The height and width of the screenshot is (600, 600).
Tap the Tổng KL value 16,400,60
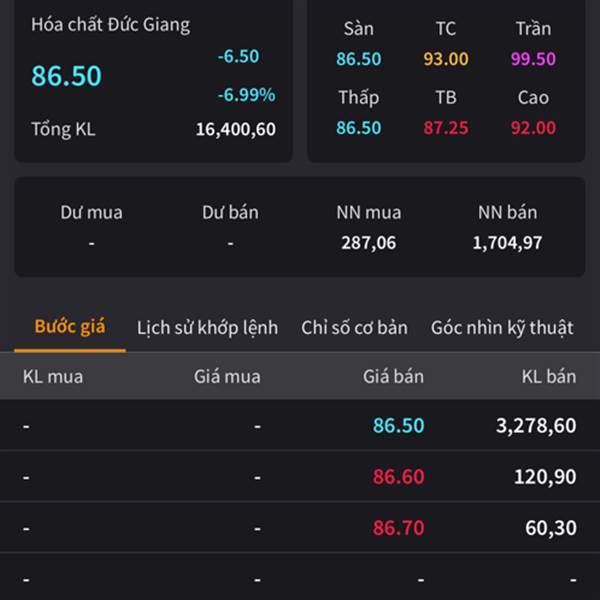point(235,128)
